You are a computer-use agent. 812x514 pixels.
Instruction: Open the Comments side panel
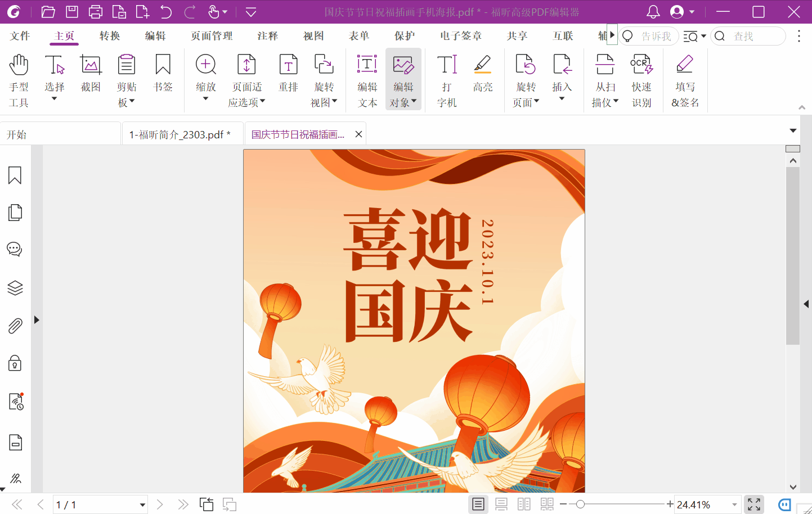[15, 249]
